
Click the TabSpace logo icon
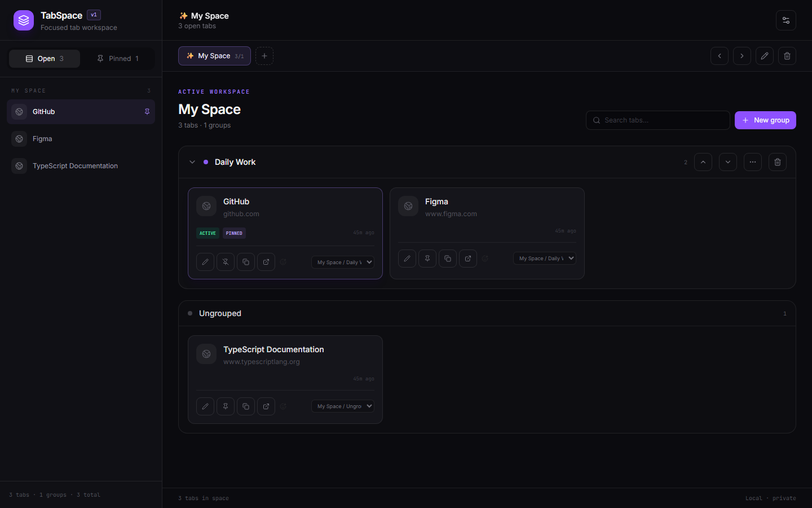point(24,20)
